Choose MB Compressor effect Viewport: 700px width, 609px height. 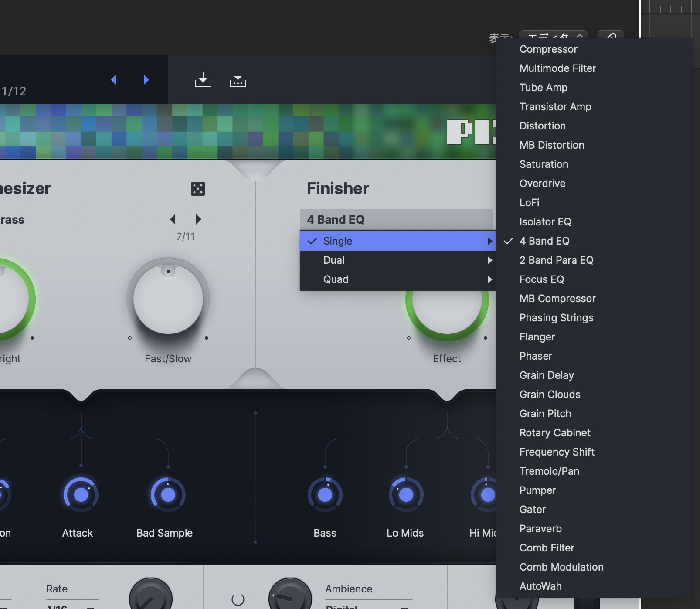point(594,299)
